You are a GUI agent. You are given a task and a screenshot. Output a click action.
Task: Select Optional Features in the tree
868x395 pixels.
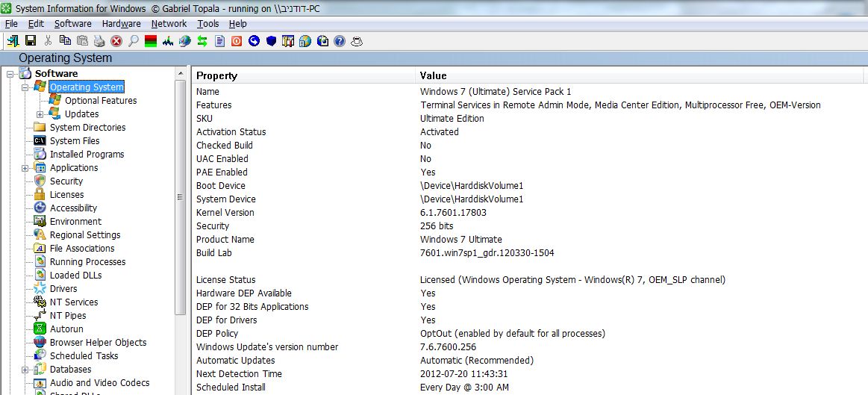pos(101,101)
